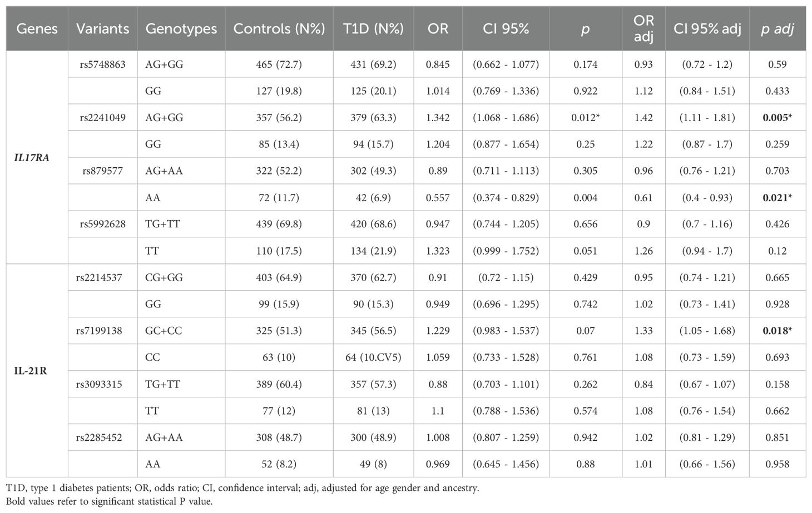This screenshot has width=812, height=513.
Task: Click variant rs2285452
Action: (99, 437)
